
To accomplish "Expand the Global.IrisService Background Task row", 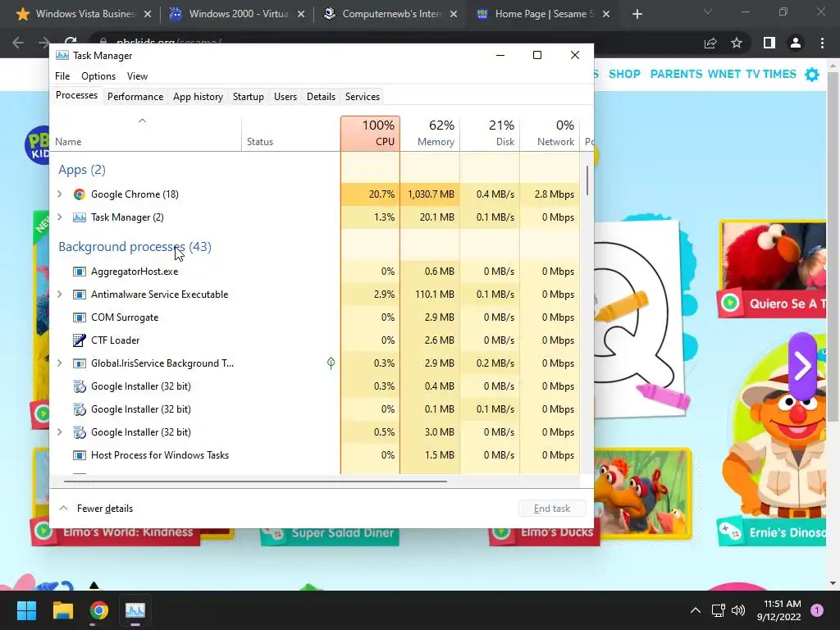I will coord(59,363).
